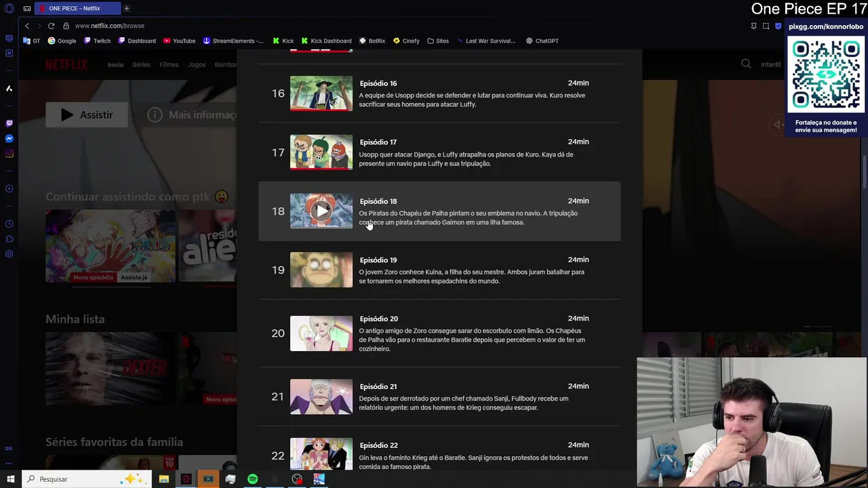Select Episódio 19 thumbnail
Screen dimensions: 868x488
tap(321, 270)
